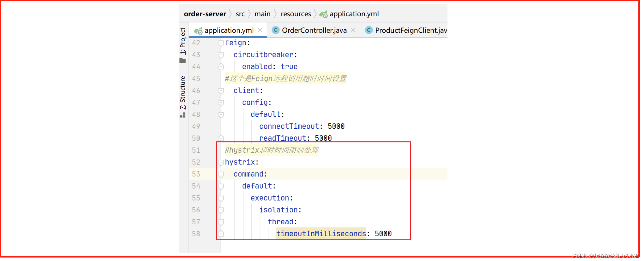This screenshot has width=644, height=261.
Task: Click the hystrix key text
Action: click(x=240, y=162)
